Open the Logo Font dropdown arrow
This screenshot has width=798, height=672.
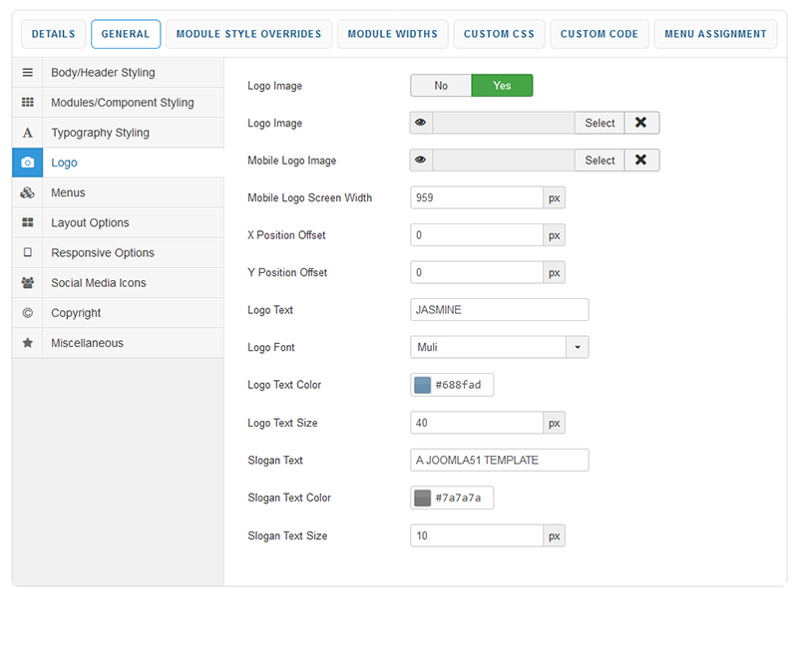point(578,347)
